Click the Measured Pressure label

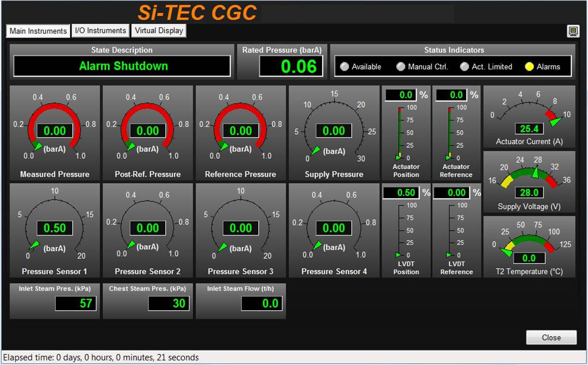55,174
